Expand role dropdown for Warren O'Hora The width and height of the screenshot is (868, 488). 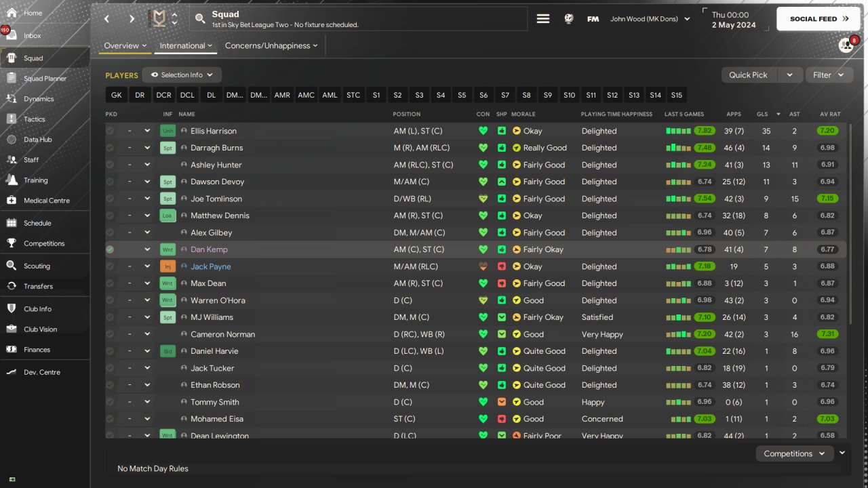[x=147, y=300]
